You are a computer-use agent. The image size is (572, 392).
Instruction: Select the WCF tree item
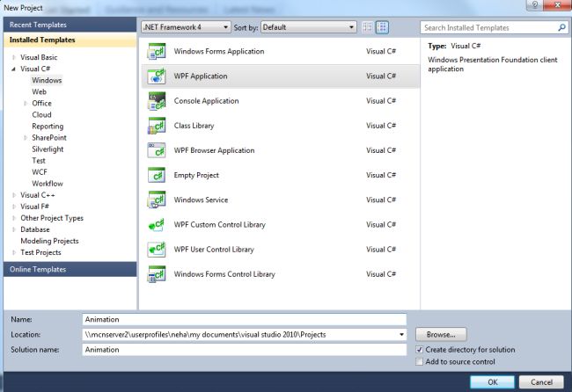(40, 172)
